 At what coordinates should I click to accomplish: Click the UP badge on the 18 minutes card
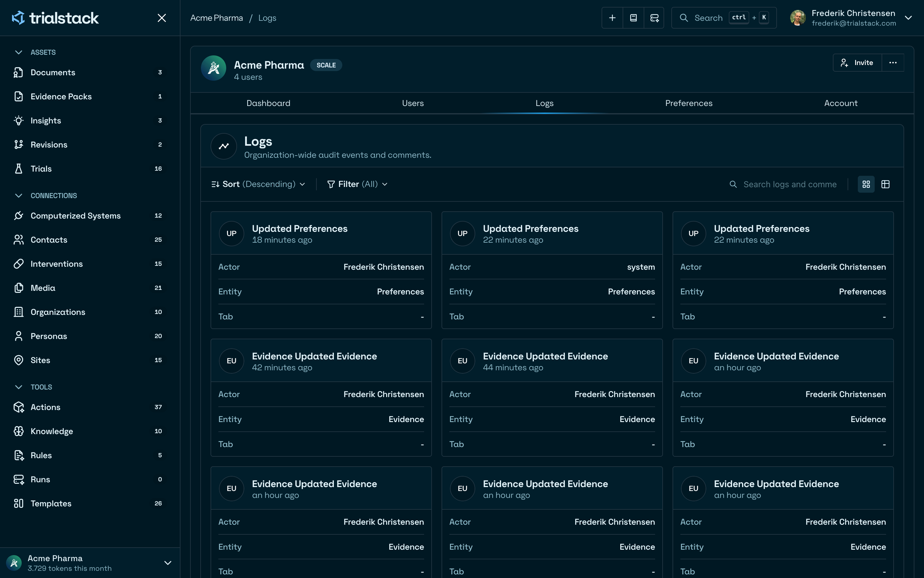coord(231,234)
